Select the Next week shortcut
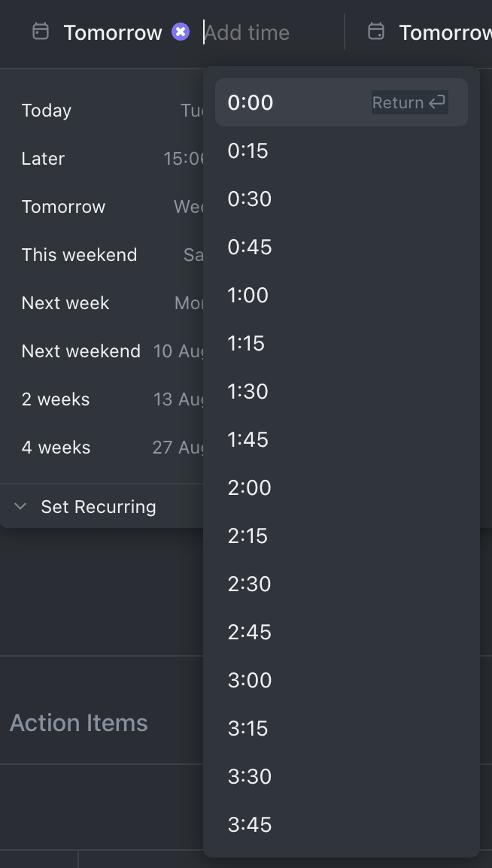The image size is (492, 868). tap(65, 303)
